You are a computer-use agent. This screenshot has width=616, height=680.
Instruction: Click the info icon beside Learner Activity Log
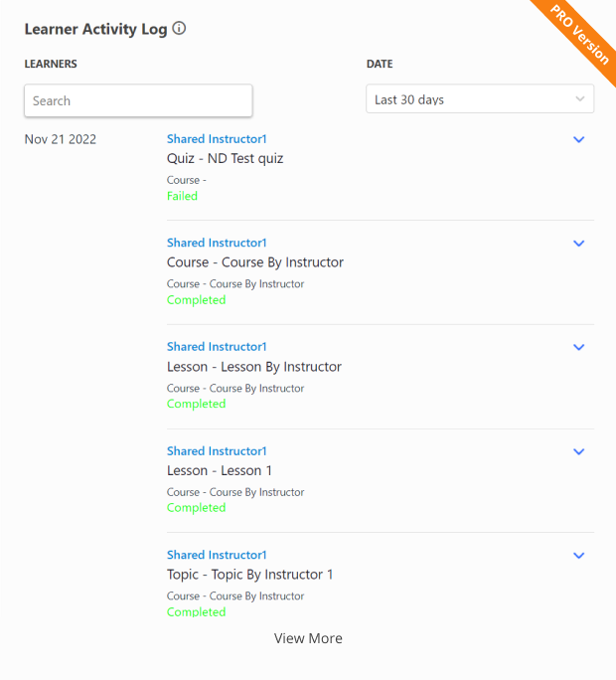tap(179, 29)
